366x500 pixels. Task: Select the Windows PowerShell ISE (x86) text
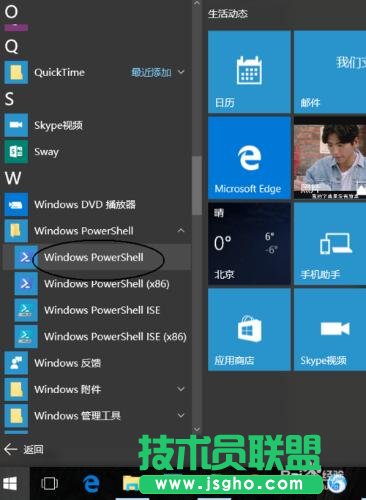tap(115, 336)
